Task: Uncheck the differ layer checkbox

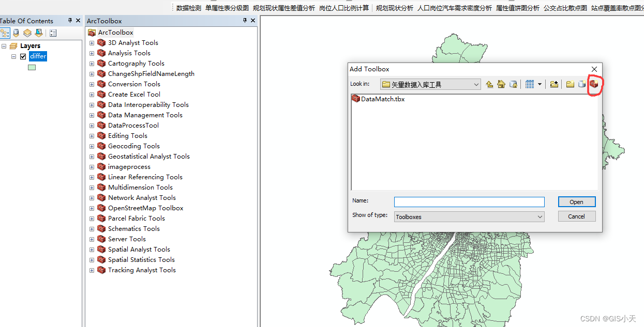Action: tap(23, 56)
